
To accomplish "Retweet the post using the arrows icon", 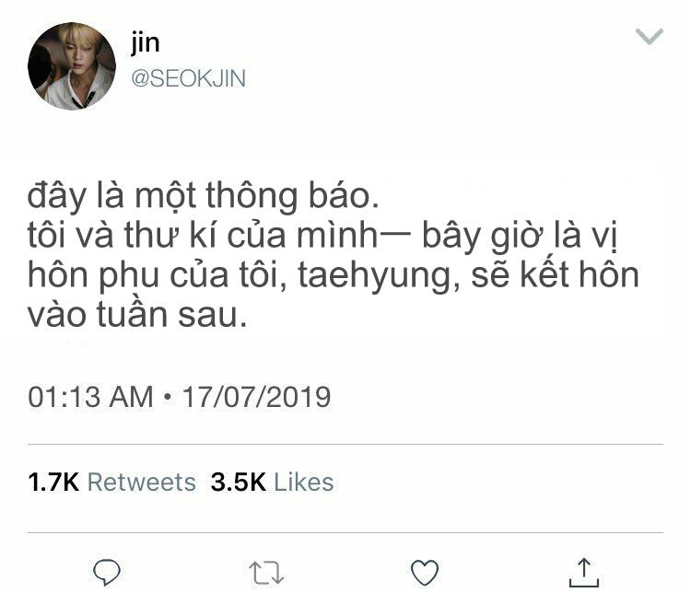I will 266,573.
